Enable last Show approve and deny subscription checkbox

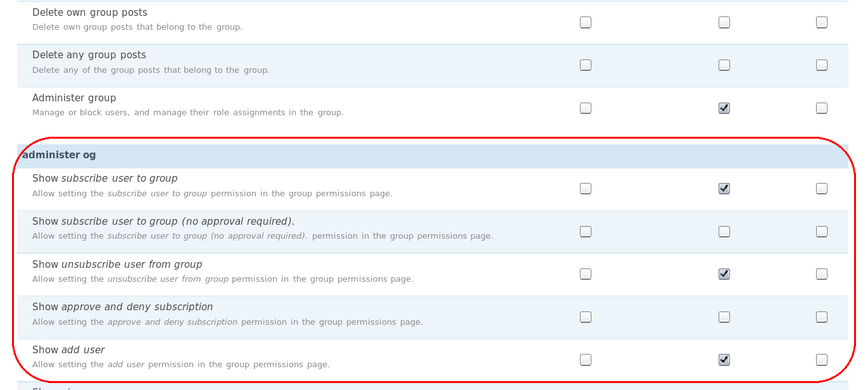822,317
